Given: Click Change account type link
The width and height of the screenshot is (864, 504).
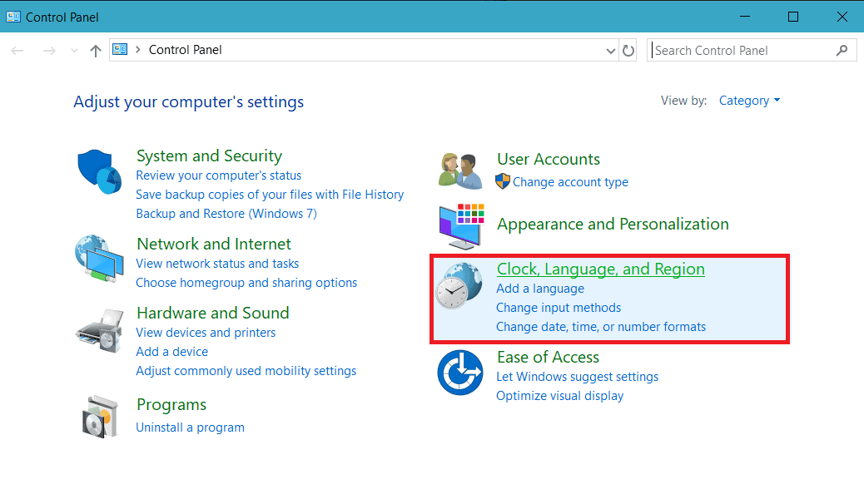Looking at the screenshot, I should tap(570, 182).
